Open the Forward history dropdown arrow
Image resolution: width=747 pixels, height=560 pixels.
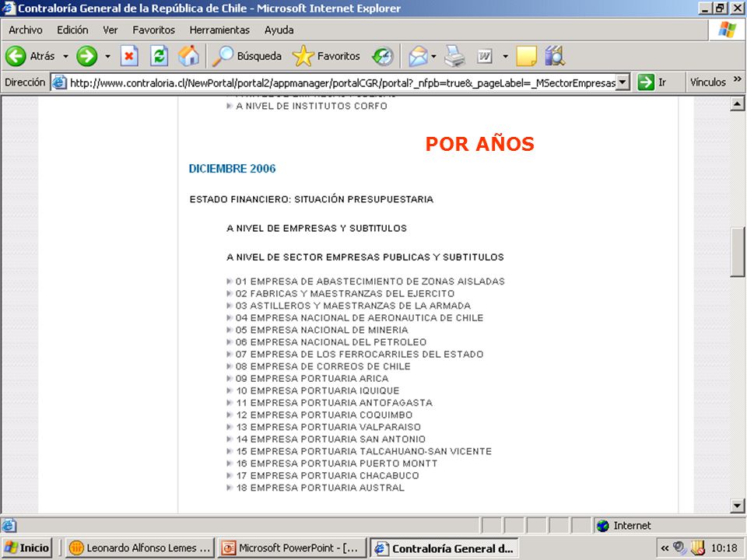[x=107, y=56]
